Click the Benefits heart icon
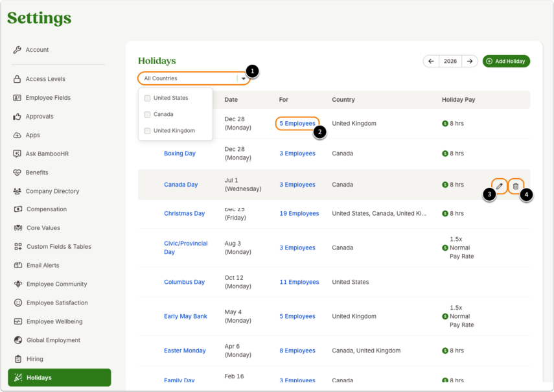This screenshot has height=392, width=554. click(17, 172)
